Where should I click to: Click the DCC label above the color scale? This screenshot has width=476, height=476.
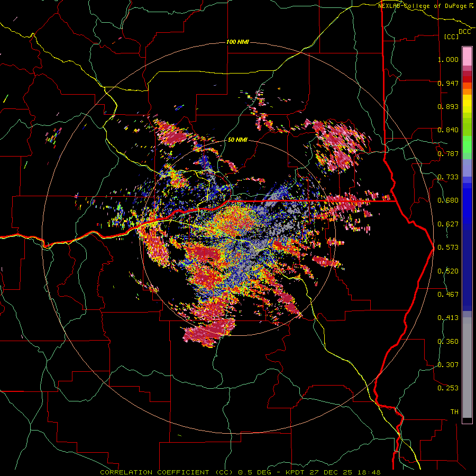tap(464, 32)
